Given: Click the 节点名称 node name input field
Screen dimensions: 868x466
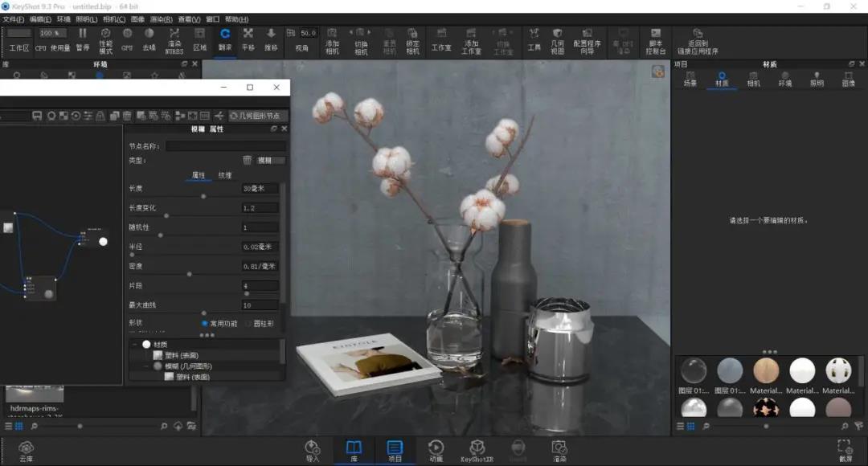Looking at the screenshot, I should [225, 145].
